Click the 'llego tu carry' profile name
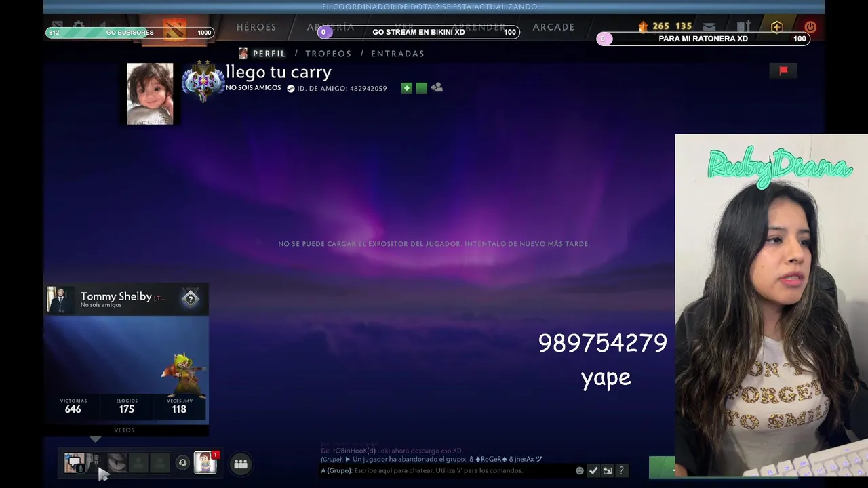 279,72
